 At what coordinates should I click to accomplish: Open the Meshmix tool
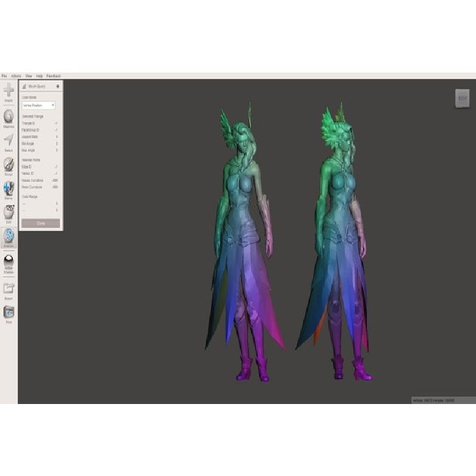tap(9, 117)
